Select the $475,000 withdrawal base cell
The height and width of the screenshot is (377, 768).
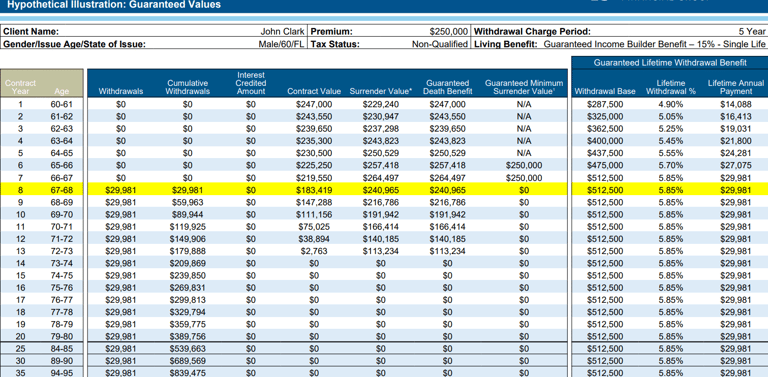point(605,165)
